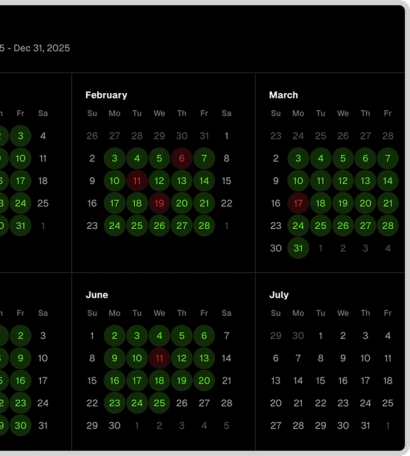Choose March 14 in the calendar
The height and width of the screenshot is (456, 410).
click(x=388, y=181)
